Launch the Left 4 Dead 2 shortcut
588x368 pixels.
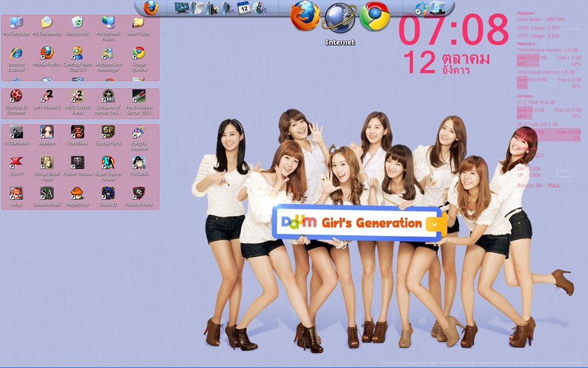pos(47,99)
